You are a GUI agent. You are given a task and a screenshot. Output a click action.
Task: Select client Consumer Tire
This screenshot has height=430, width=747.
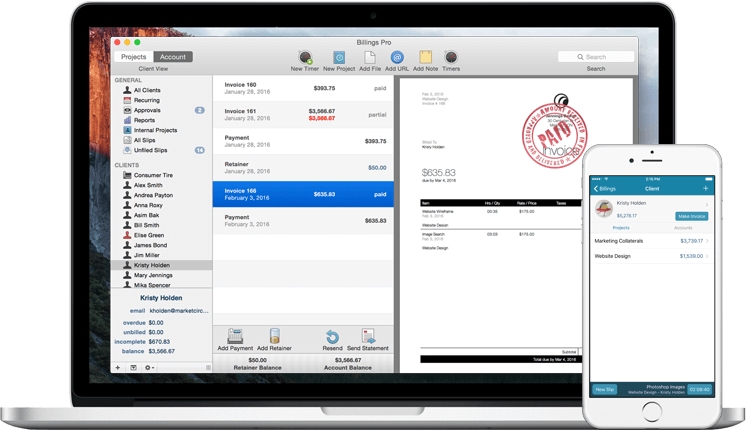153,175
